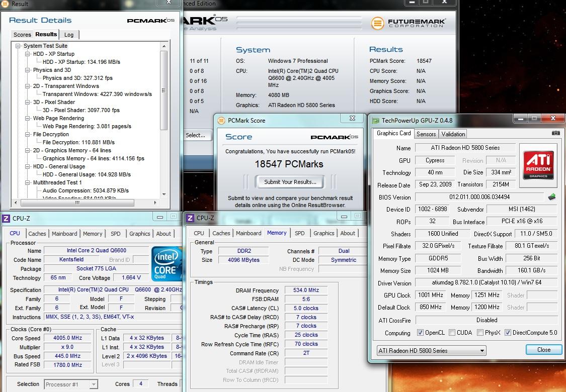Collapse the System Test Suite tree node

18,46
